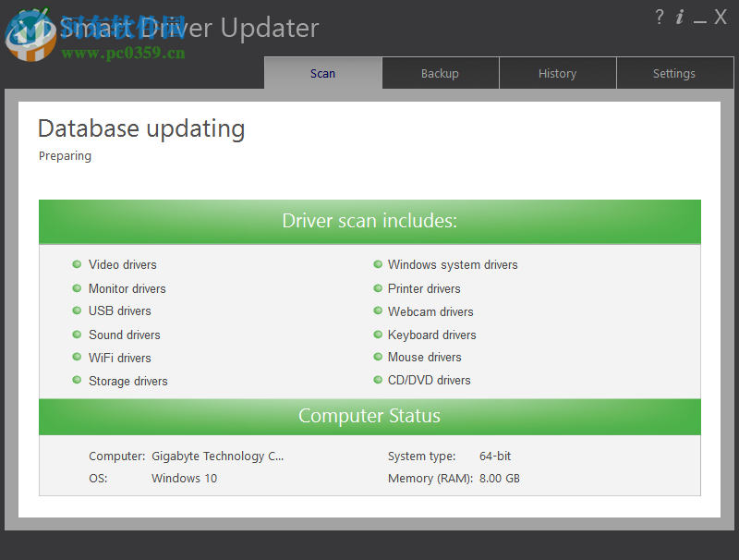Click the indicator icon next to Printer drivers
Screen dimensions: 739x560
(378, 288)
